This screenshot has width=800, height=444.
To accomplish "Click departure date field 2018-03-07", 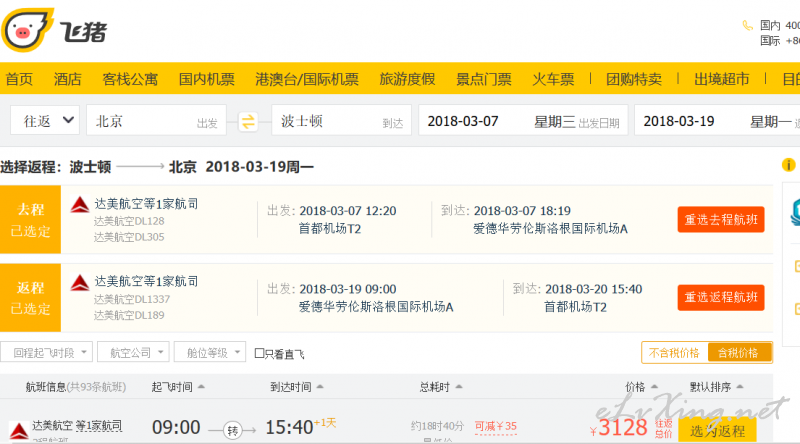I will coord(524,120).
